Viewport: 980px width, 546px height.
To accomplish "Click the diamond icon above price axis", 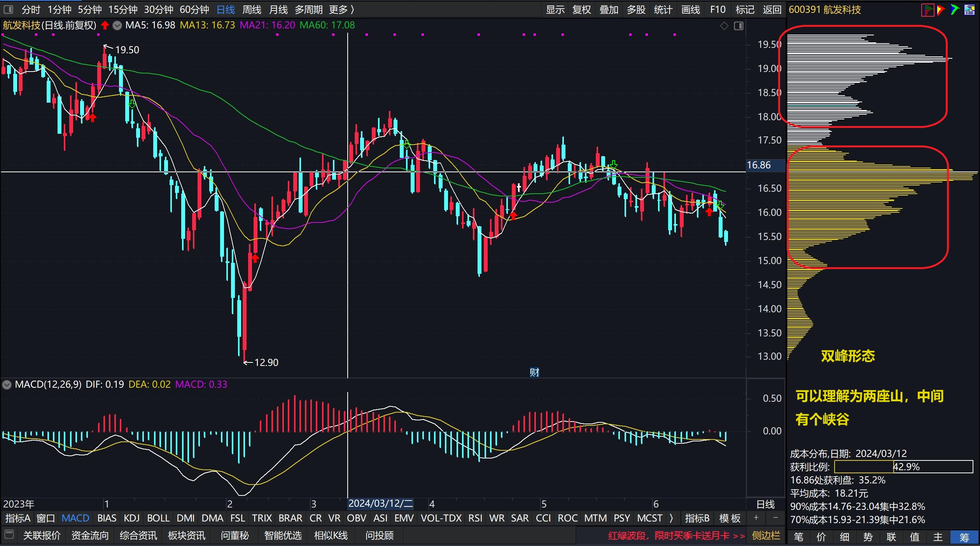I will click(x=724, y=26).
